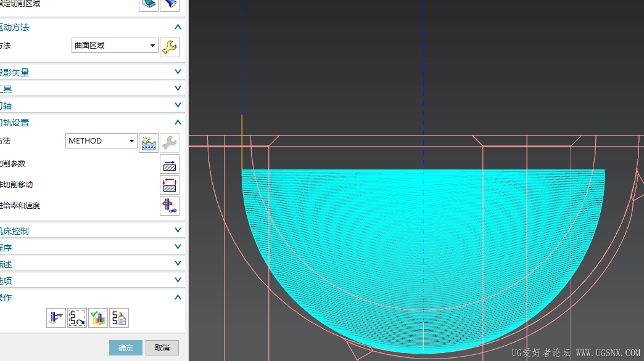The height and width of the screenshot is (361, 644).
Task: Click the list tool path icon
Action: point(119,318)
